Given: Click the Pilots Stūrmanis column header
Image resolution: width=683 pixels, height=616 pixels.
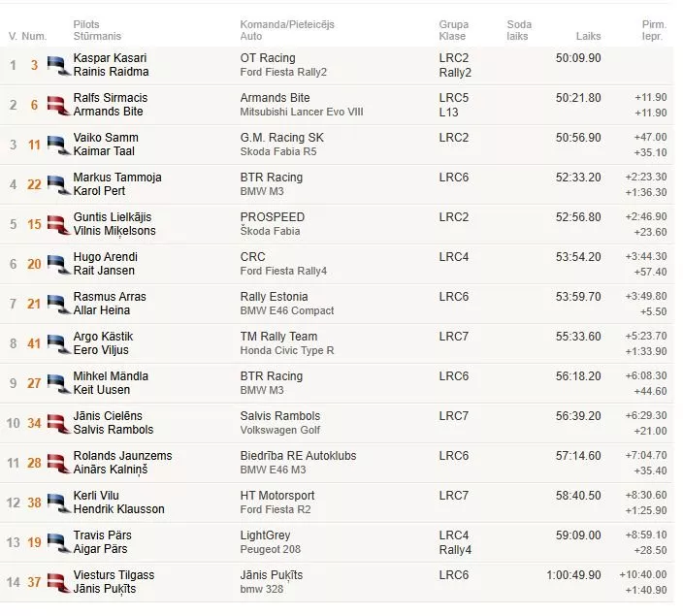Looking at the screenshot, I should click(x=97, y=30).
